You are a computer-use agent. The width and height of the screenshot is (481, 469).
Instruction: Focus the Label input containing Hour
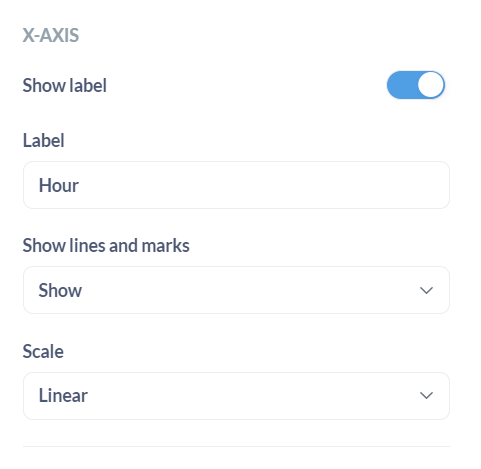[x=236, y=185]
